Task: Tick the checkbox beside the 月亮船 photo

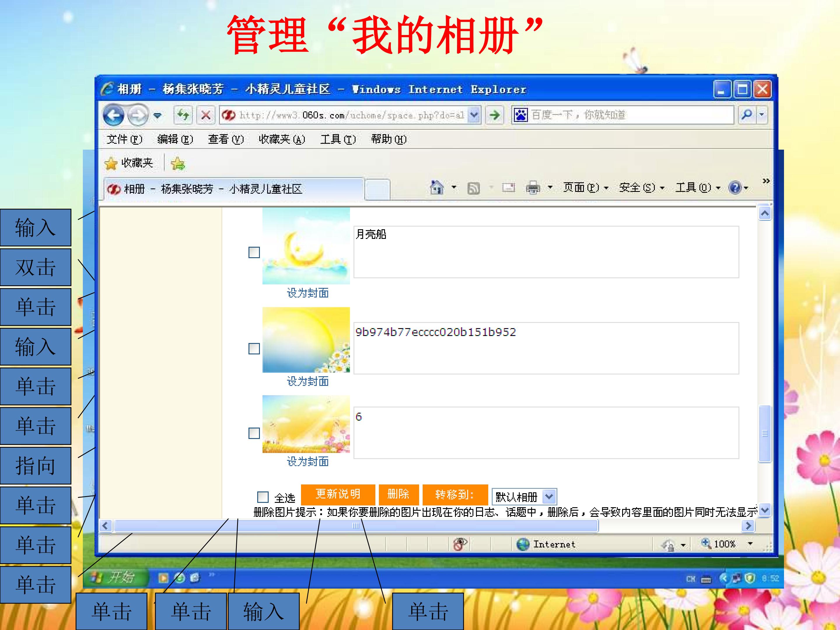Action: tap(254, 253)
